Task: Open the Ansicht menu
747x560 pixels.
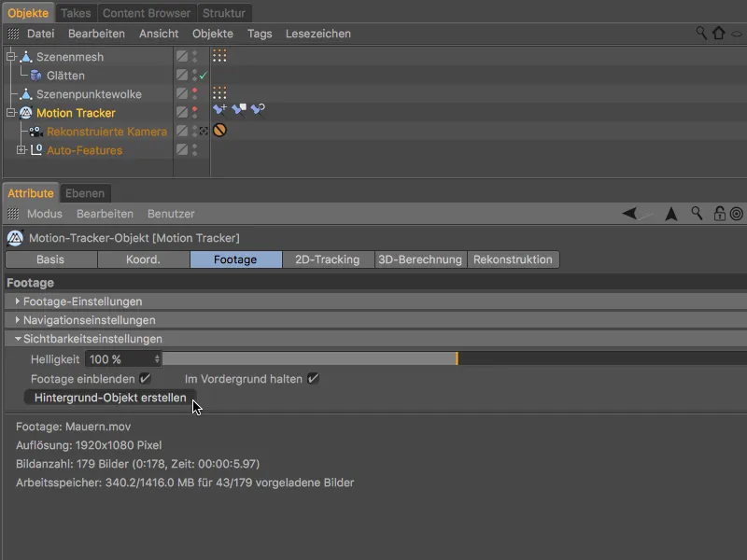Action: (x=159, y=34)
